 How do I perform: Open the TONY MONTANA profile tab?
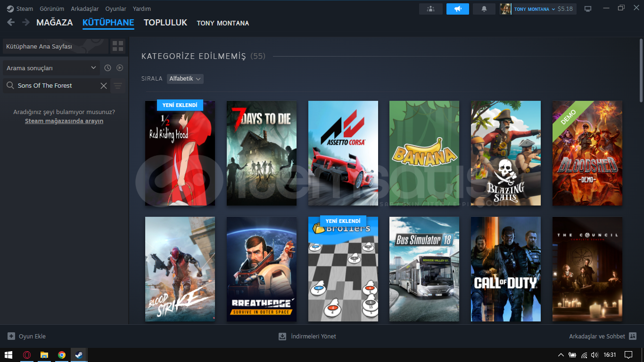point(223,23)
